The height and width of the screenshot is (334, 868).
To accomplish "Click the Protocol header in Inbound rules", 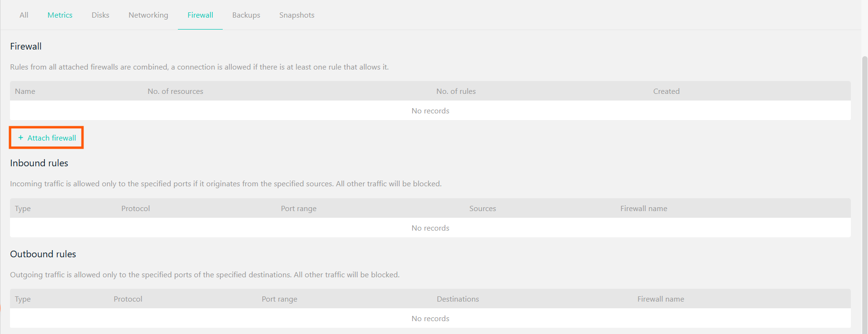I will click(135, 208).
